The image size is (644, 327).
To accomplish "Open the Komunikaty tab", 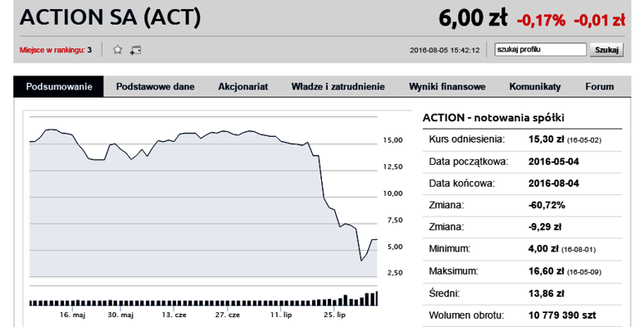I will point(535,87).
